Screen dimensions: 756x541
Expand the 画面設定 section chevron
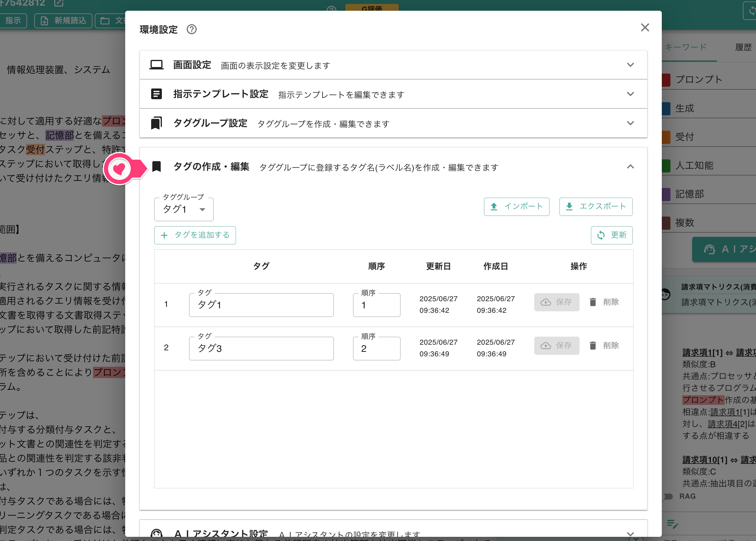[x=630, y=65]
